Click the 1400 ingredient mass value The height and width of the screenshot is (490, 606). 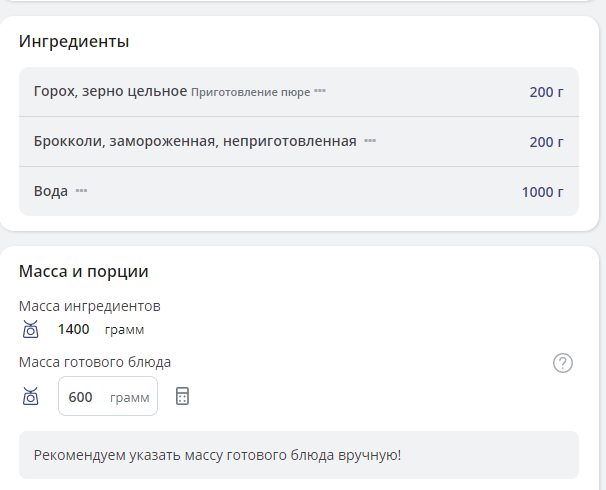click(74, 329)
